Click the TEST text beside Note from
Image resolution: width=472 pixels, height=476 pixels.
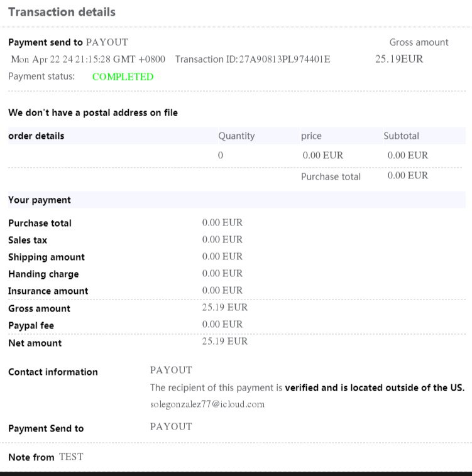(71, 457)
